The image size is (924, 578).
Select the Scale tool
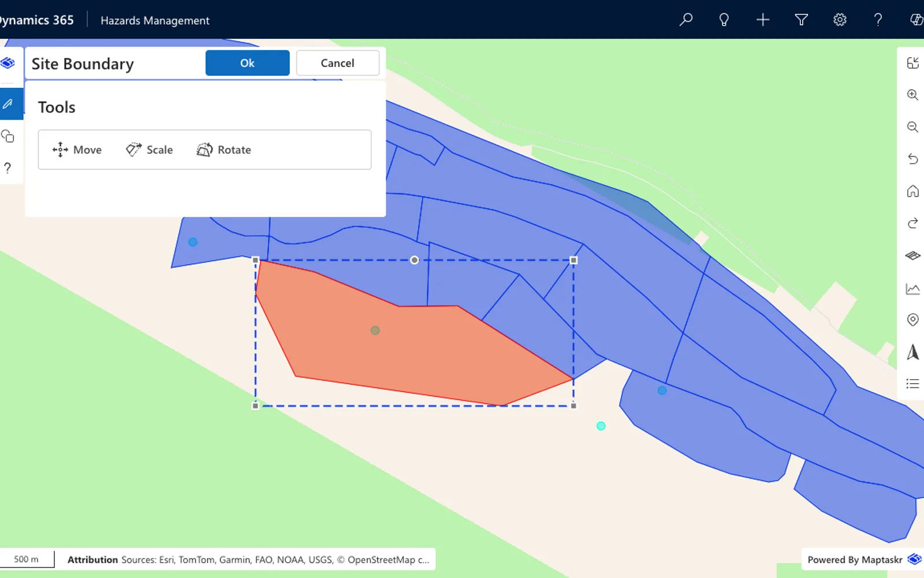pos(149,150)
